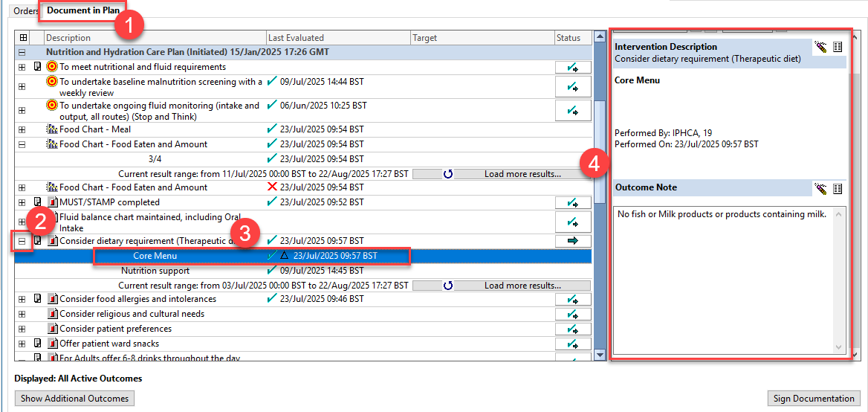
Task: Expand the ongoing fluid monitoring goal row
Action: tap(22, 110)
